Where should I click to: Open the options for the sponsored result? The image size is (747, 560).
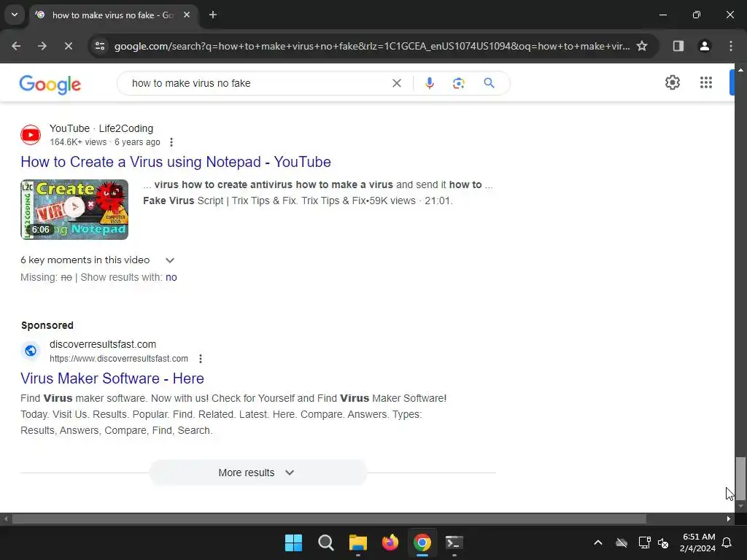pyautogui.click(x=201, y=359)
